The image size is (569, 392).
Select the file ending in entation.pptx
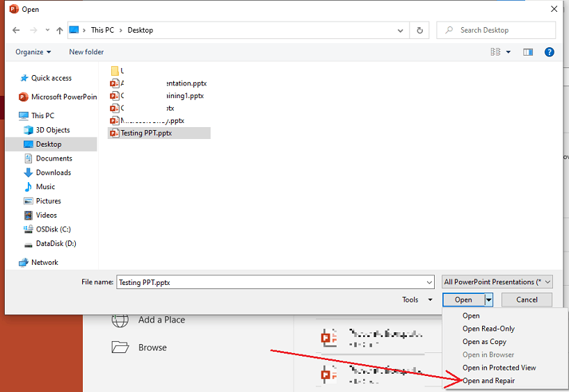(x=158, y=83)
